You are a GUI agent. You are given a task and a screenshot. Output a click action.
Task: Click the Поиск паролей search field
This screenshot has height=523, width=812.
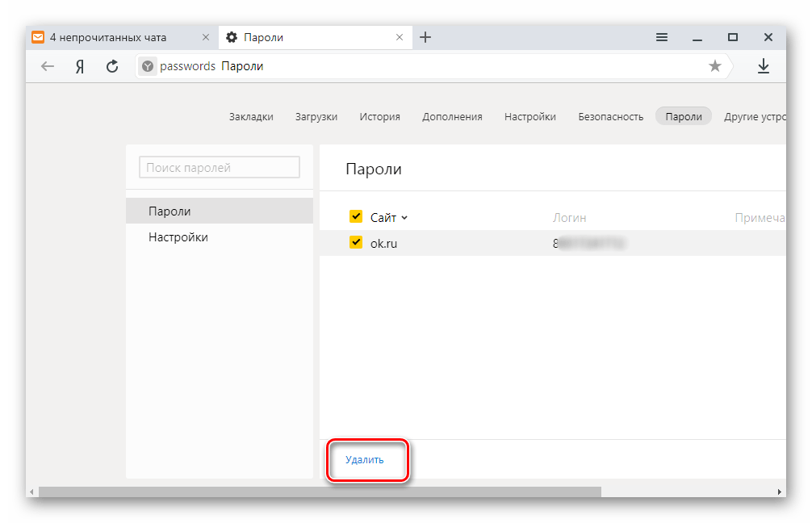coord(220,167)
